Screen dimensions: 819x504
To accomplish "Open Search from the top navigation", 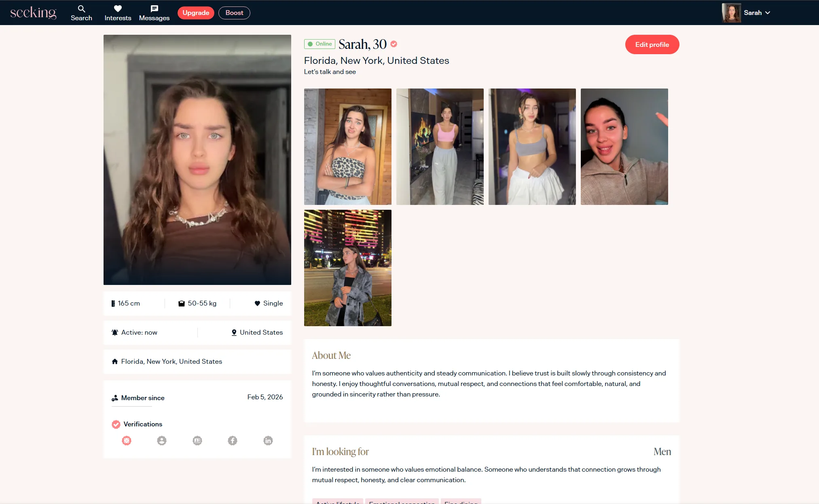I will click(81, 13).
